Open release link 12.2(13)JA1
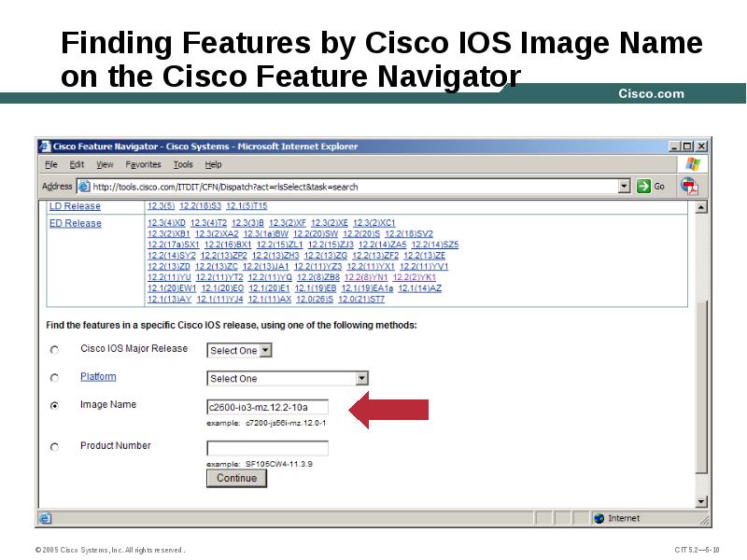This screenshot has width=747, height=560. click(265, 267)
